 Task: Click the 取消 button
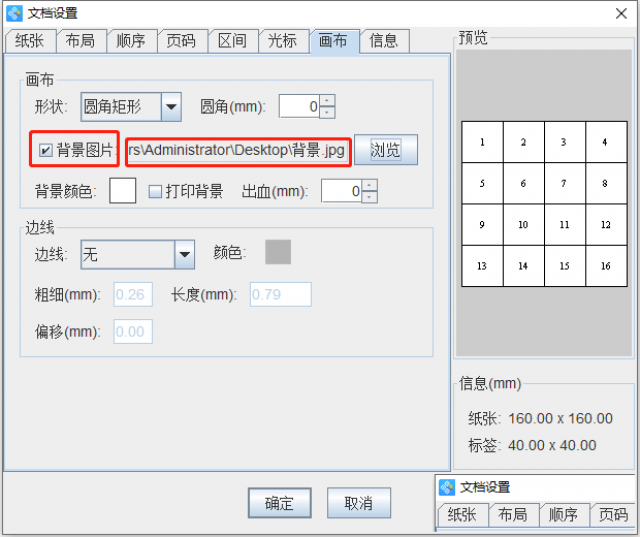359,503
